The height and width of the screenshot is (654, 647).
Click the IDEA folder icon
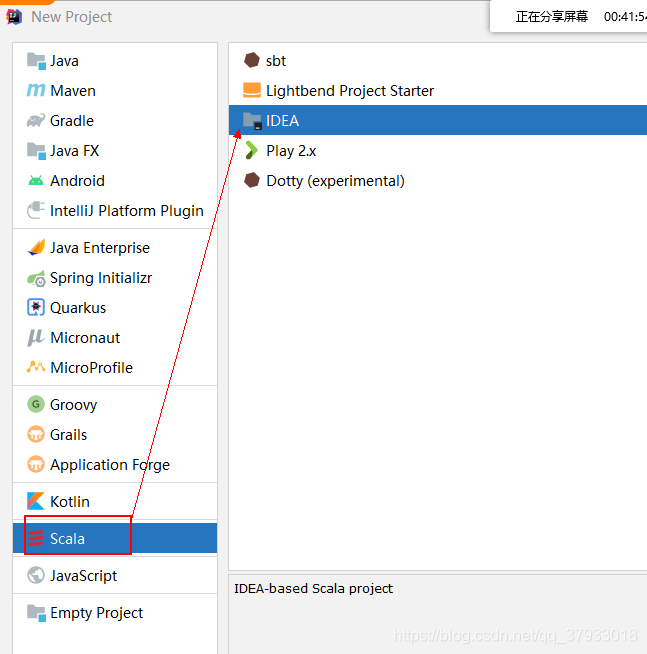click(x=252, y=121)
